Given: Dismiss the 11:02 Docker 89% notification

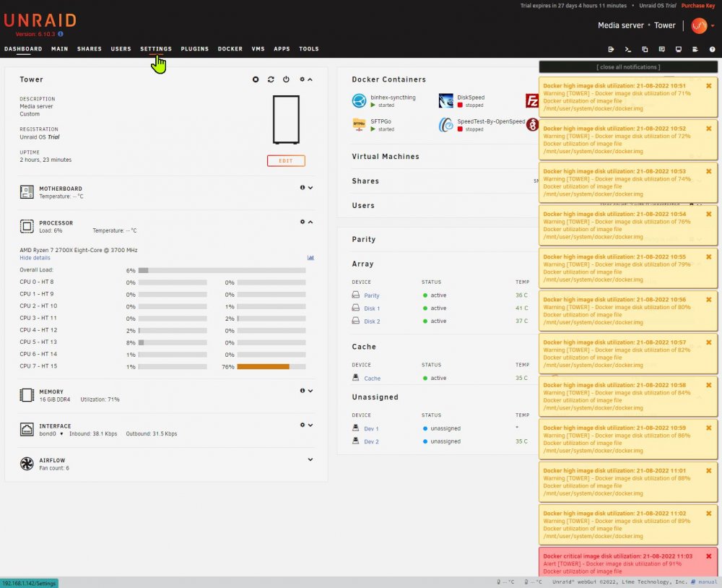Looking at the screenshot, I should (x=709, y=514).
